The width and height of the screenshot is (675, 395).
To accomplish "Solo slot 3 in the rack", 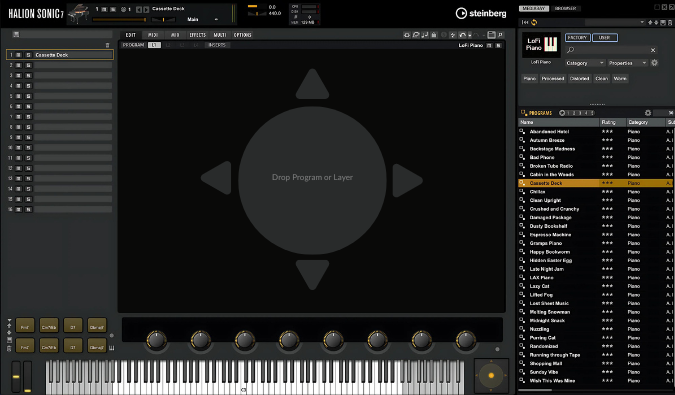I will tap(28, 75).
